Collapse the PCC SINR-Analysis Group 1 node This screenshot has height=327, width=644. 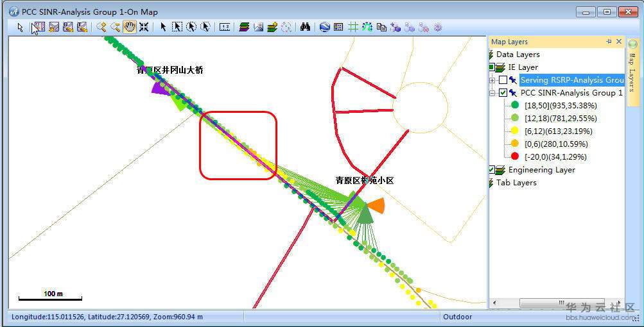492,93
